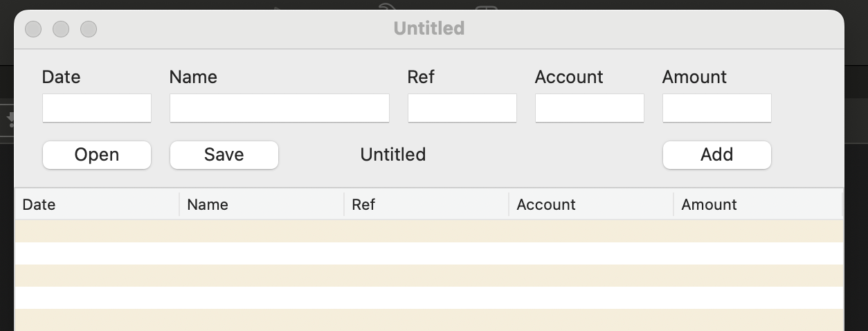868x331 pixels.
Task: Minimize the Untitled window
Action: (x=61, y=29)
